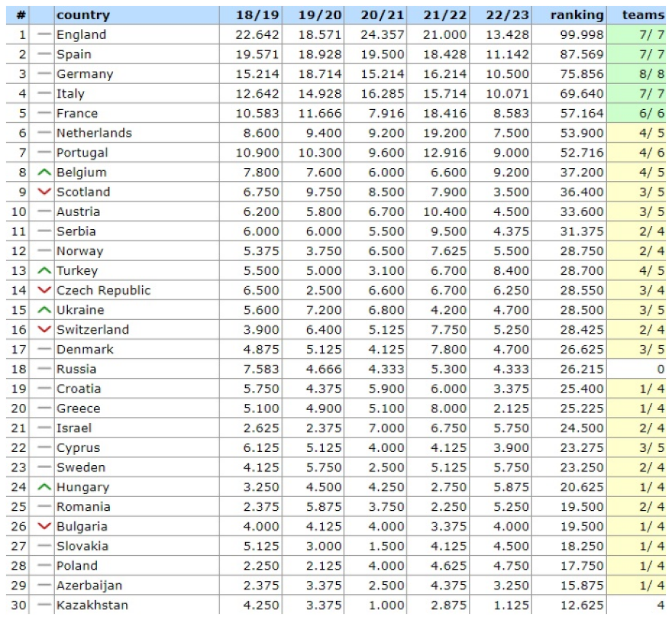
Task: Click Czech Republic's red downward arrow
Action: (x=46, y=291)
